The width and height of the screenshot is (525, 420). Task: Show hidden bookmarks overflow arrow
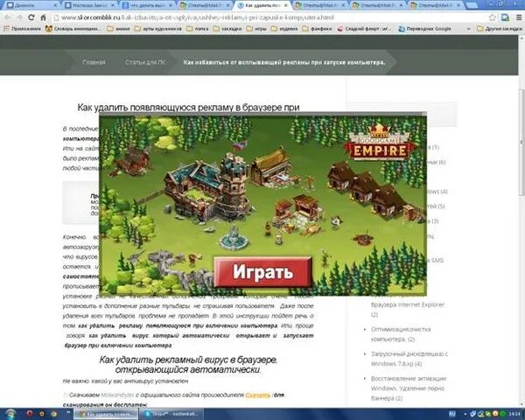point(468,29)
